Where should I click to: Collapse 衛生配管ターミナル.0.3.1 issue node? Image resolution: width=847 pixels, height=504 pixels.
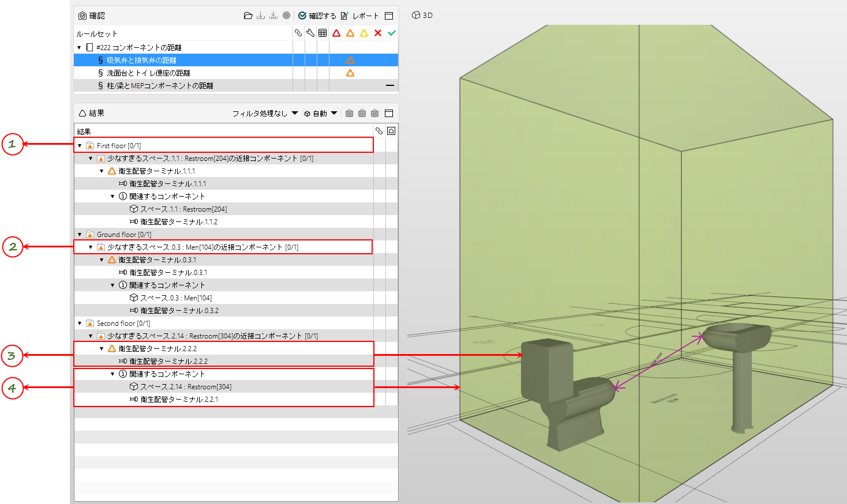pyautogui.click(x=102, y=259)
